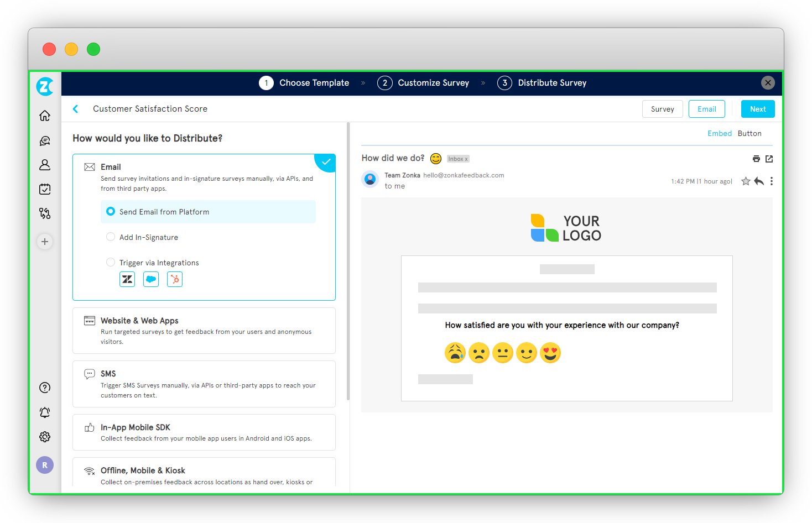
Task: Open the Contacts icon in the sidebar
Action: 45,164
